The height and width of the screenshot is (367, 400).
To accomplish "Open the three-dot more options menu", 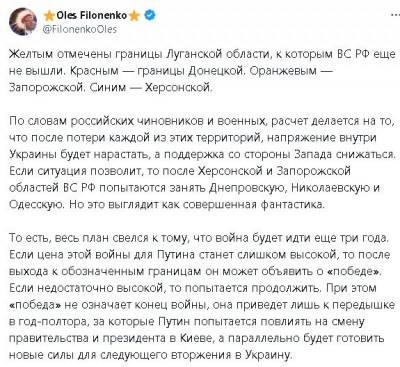I will (x=395, y=15).
